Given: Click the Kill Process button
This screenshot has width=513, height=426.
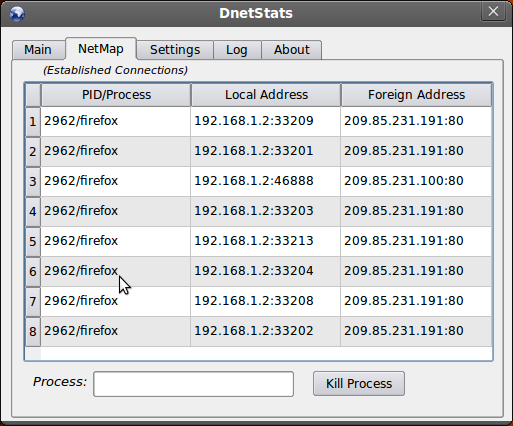Looking at the screenshot, I should click(359, 384).
